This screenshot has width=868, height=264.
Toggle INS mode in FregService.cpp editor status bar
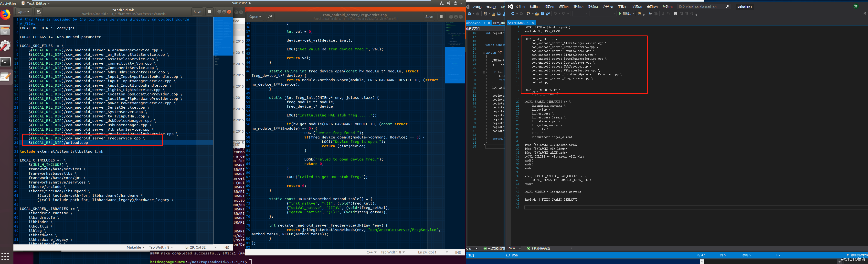click(x=458, y=252)
